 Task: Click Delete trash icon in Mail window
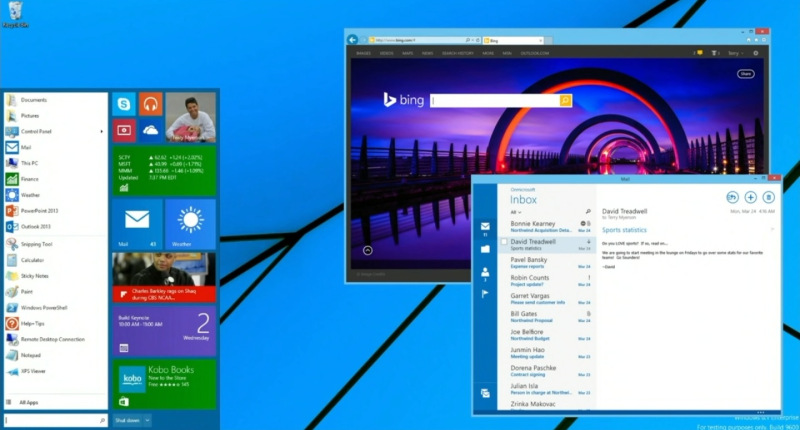(x=768, y=197)
